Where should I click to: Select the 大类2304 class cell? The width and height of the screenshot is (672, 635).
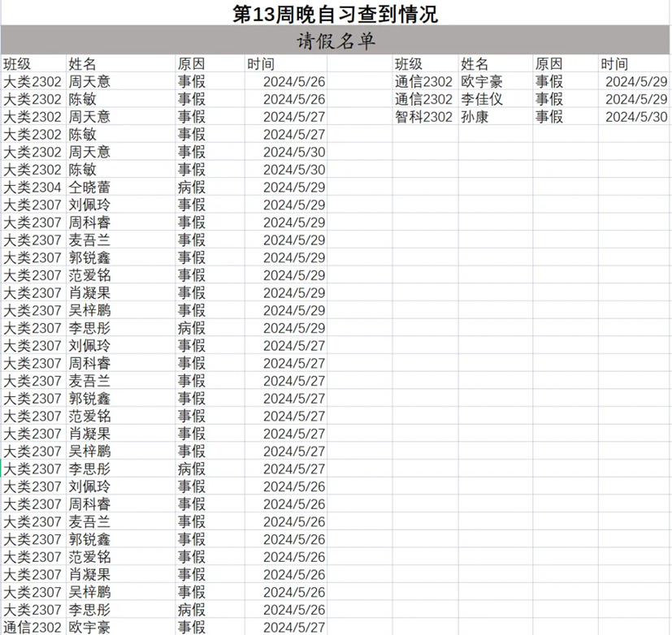(x=33, y=187)
